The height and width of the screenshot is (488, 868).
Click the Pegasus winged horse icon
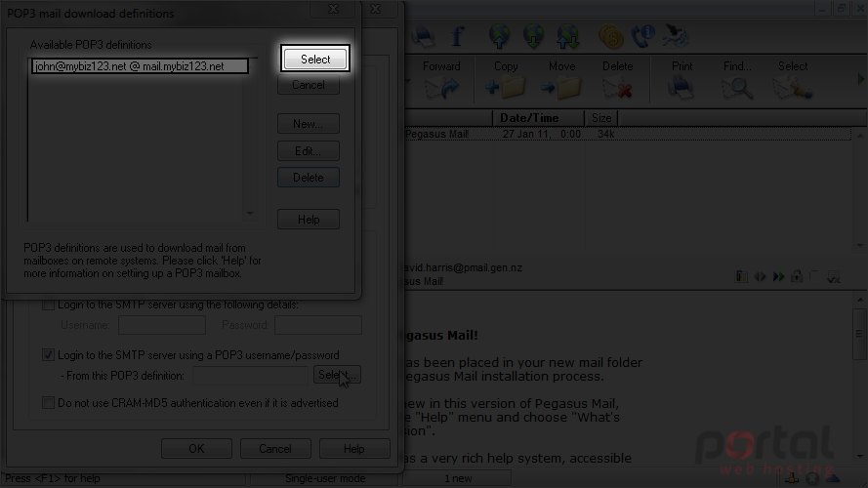(x=676, y=36)
